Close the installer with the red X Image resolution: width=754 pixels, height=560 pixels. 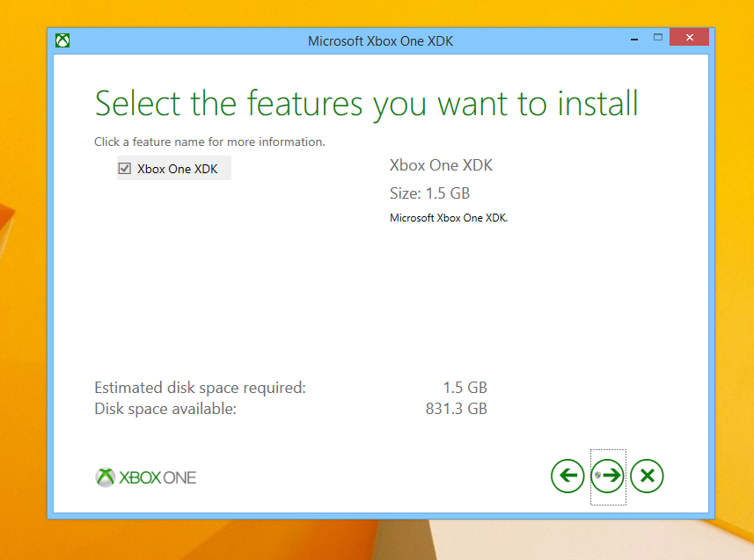pyautogui.click(x=689, y=38)
